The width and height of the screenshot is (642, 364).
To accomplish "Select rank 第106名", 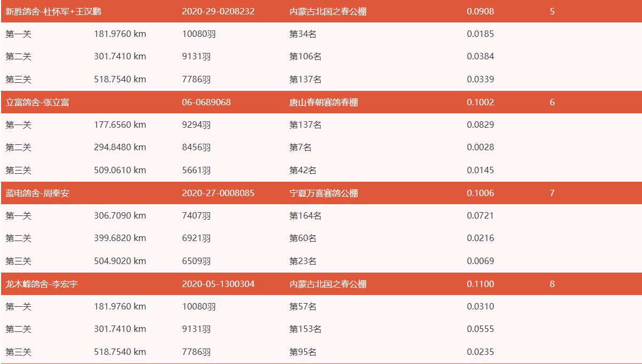I will coord(305,57).
